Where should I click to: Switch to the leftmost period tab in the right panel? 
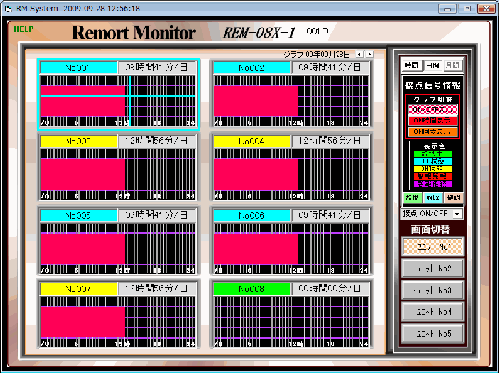tap(411, 65)
